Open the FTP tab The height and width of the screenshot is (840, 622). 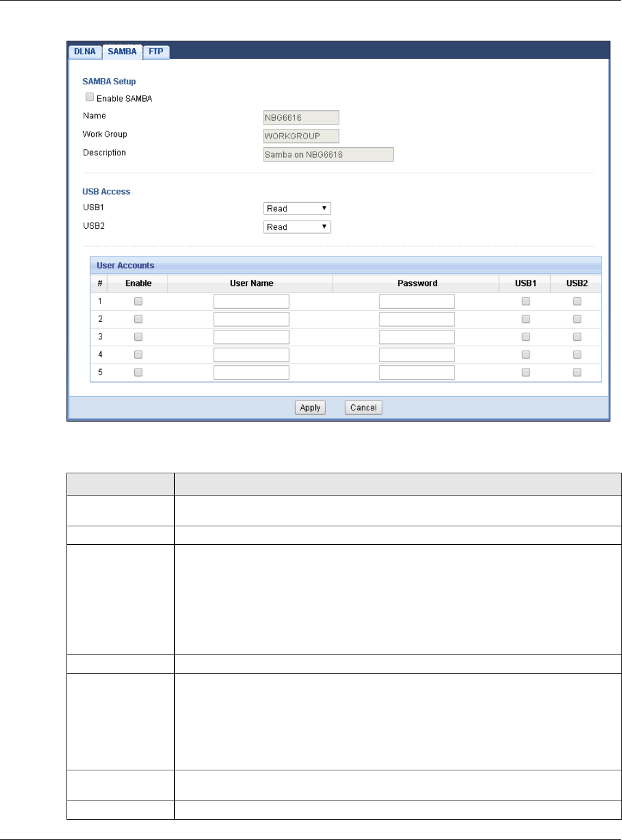coord(156,52)
